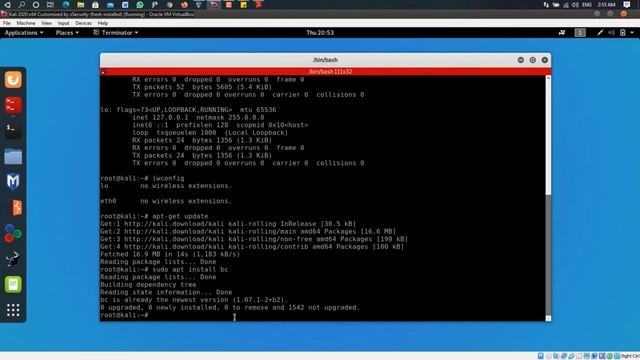Click the lock/battery icon in Kali panel

point(622,33)
